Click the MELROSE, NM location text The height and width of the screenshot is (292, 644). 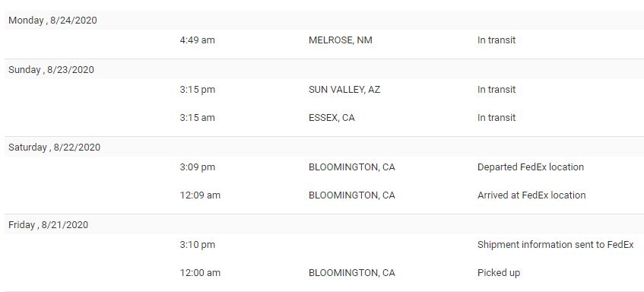[341, 40]
